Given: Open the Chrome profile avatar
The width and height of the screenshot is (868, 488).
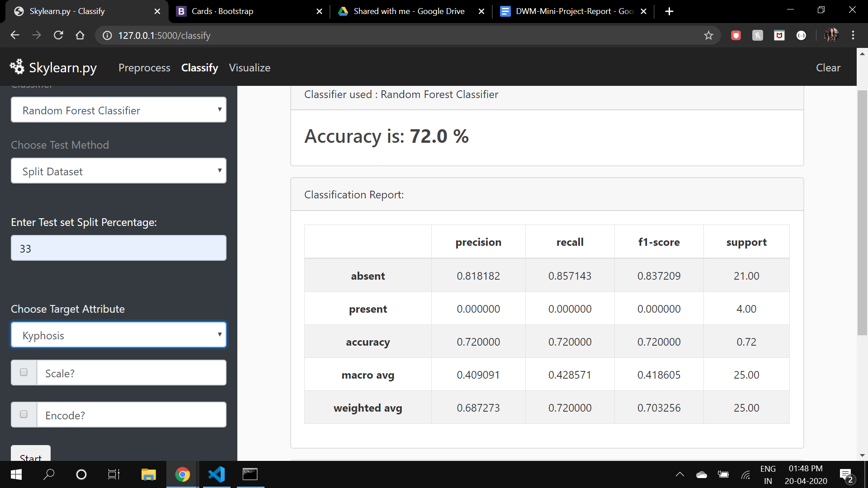Looking at the screenshot, I should tap(831, 35).
